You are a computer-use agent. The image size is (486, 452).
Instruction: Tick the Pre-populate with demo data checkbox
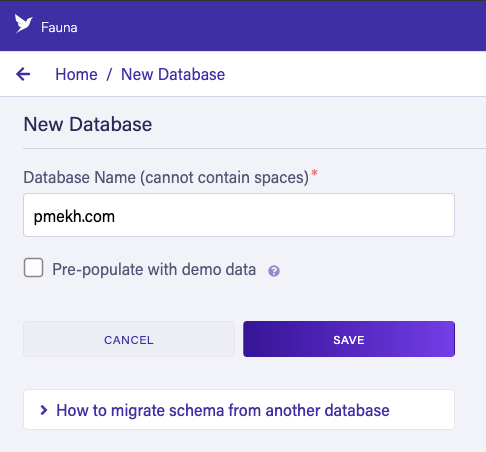pos(33,268)
